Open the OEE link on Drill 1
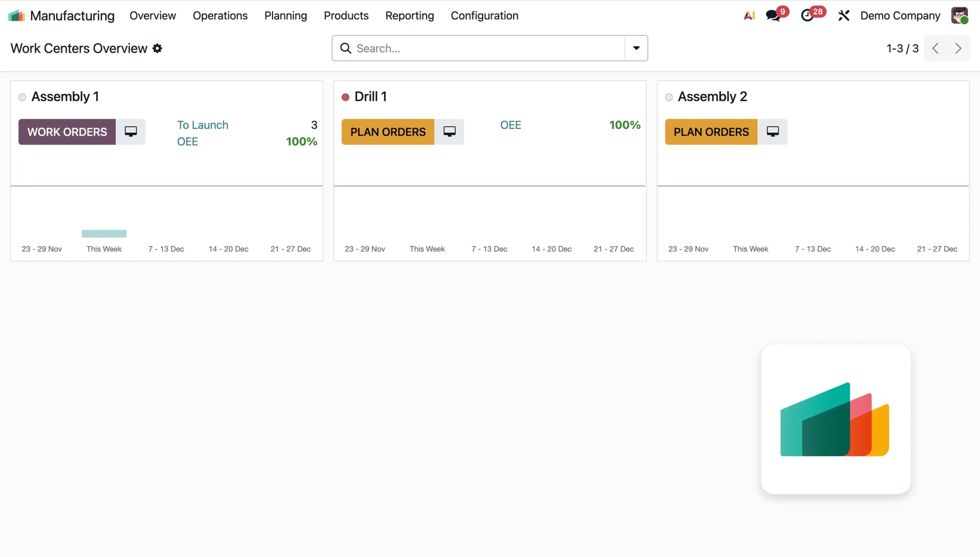 tap(510, 125)
